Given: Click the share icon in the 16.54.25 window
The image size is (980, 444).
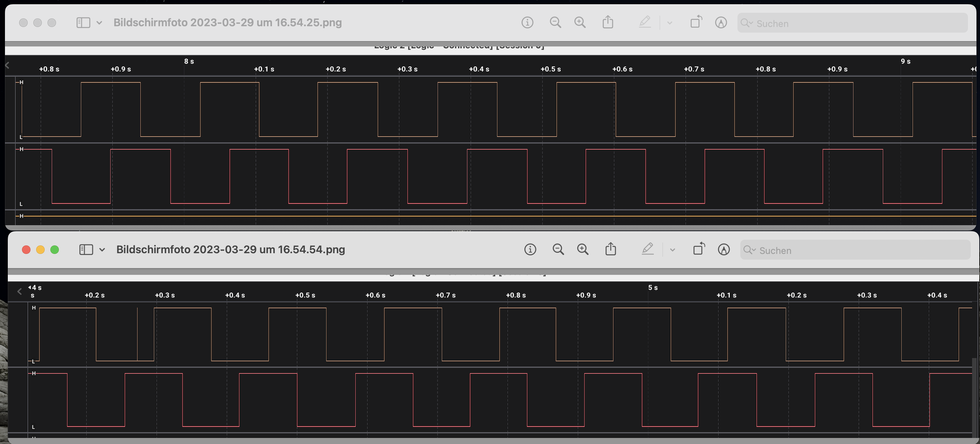Looking at the screenshot, I should click(608, 22).
